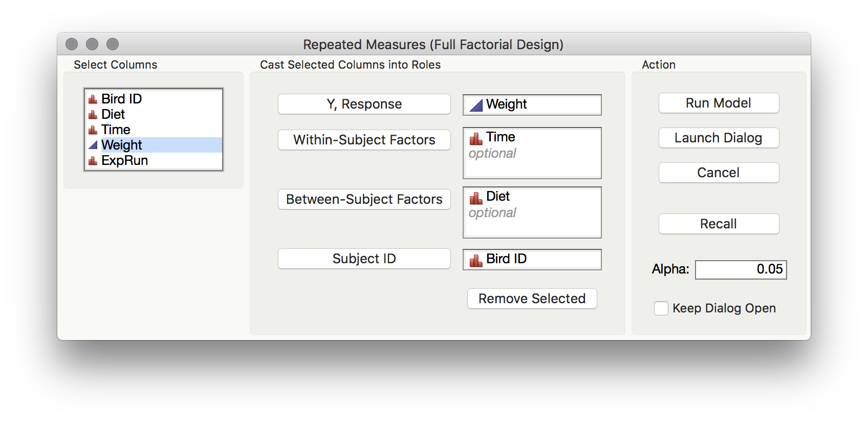Click Cancel to dismiss the dialog
Image resolution: width=868 pixels, height=422 pixels.
pos(718,173)
